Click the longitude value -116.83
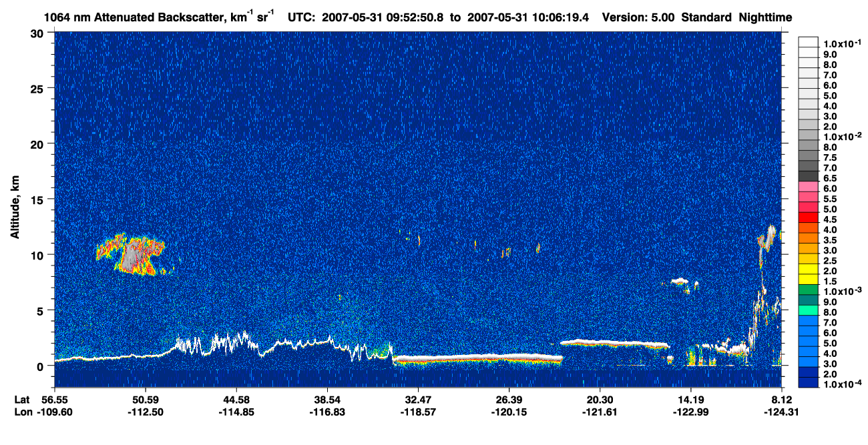This screenshot has width=868, height=445. (327, 412)
